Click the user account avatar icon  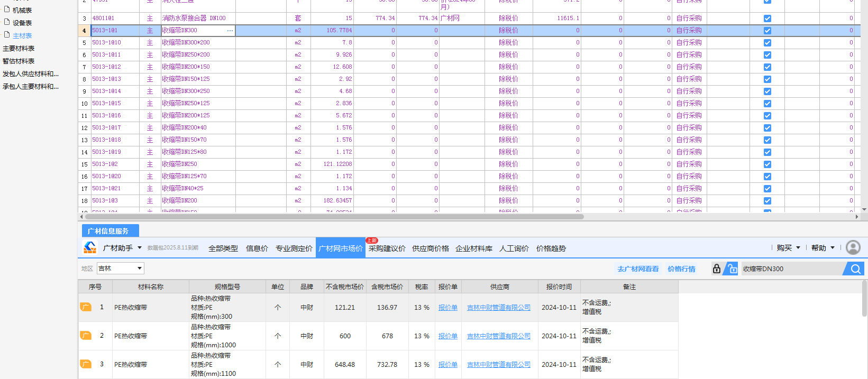tap(853, 247)
